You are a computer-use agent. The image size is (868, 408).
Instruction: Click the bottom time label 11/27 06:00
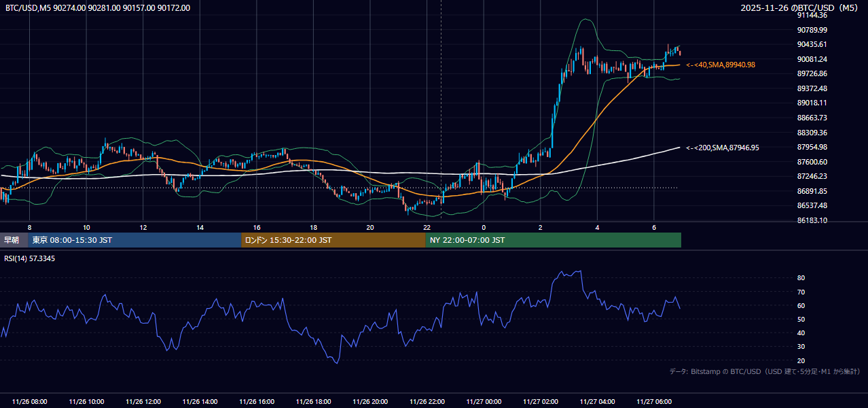(653, 402)
